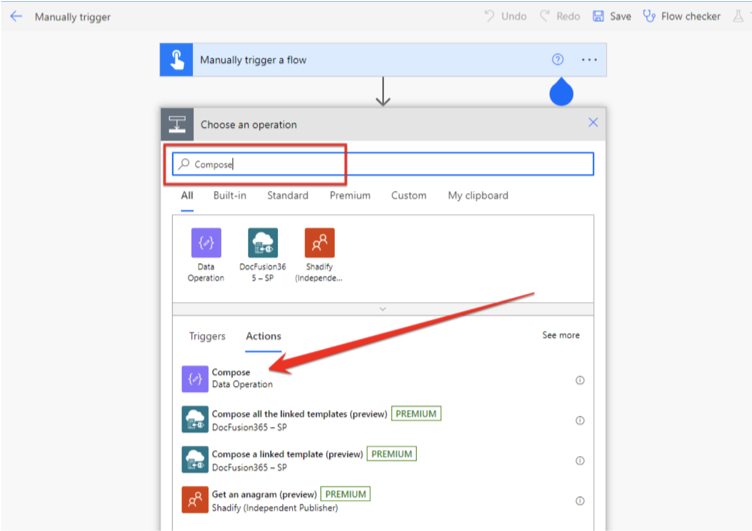Image resolution: width=752 pixels, height=531 pixels.
Task: Click the search magnifier icon
Action: click(184, 164)
